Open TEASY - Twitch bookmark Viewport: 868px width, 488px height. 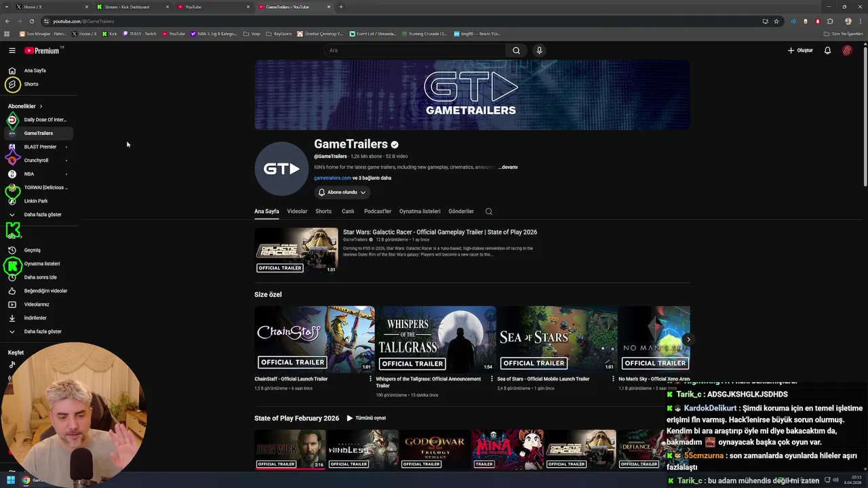[x=140, y=33]
